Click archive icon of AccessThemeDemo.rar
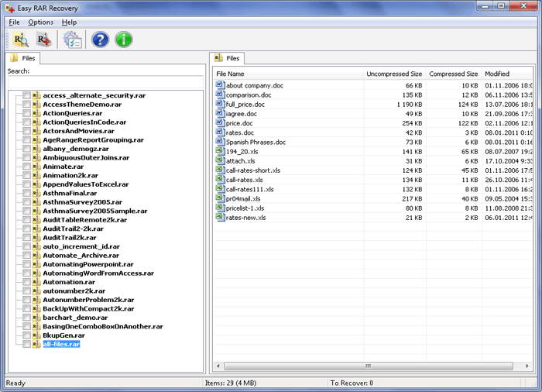Viewport: 542px width, 392px height. pyautogui.click(x=36, y=104)
